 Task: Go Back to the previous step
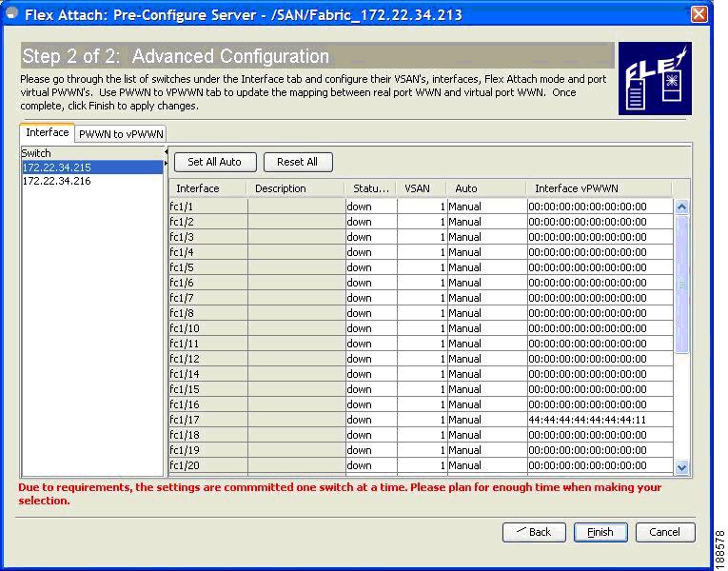(534, 532)
